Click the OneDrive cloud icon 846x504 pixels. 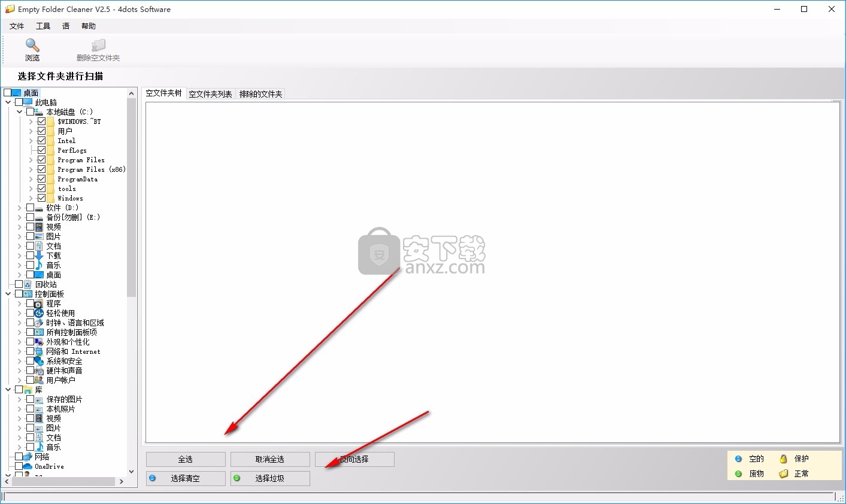[x=28, y=466]
